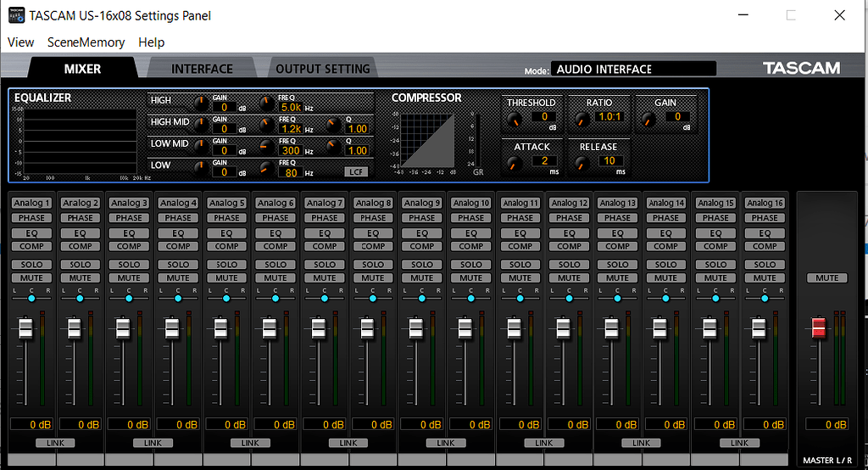868x470 pixels.
Task: Solo the Analog 7 channel
Action: point(325,265)
